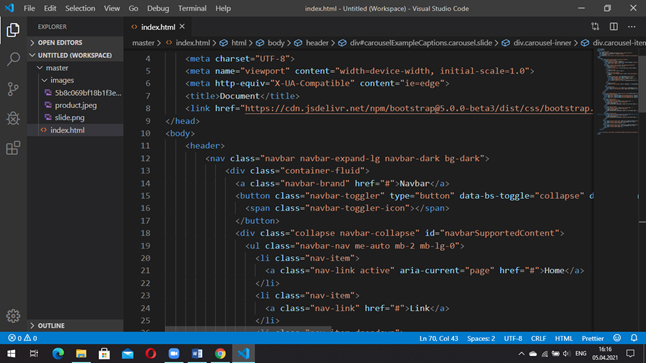Open Source Control view

13,89
